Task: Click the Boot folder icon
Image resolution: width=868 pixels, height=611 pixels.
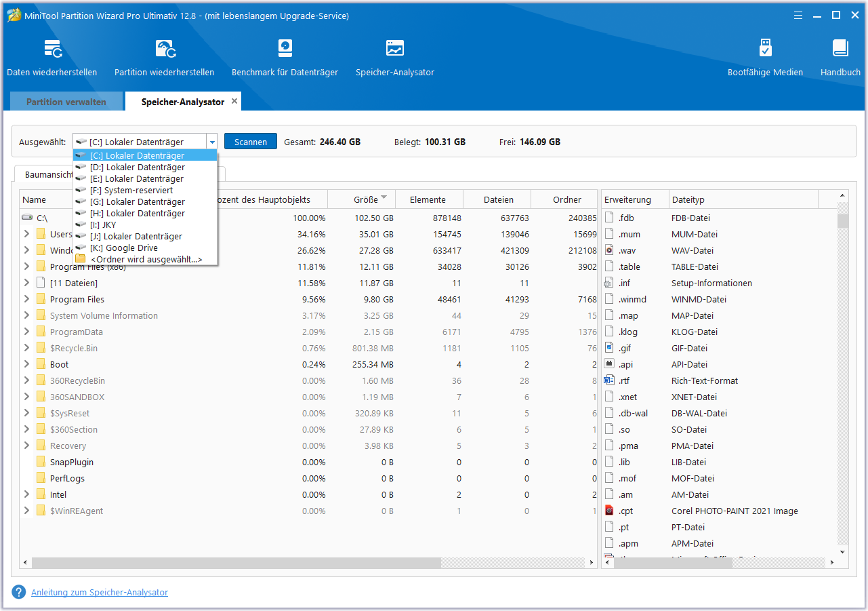Action: (x=41, y=364)
